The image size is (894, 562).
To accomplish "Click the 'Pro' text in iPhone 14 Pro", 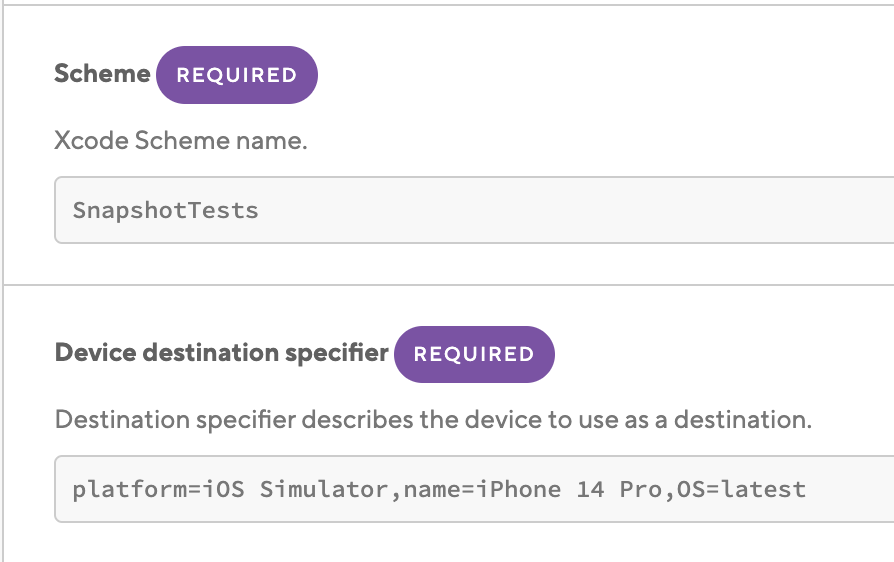I will tap(640, 489).
